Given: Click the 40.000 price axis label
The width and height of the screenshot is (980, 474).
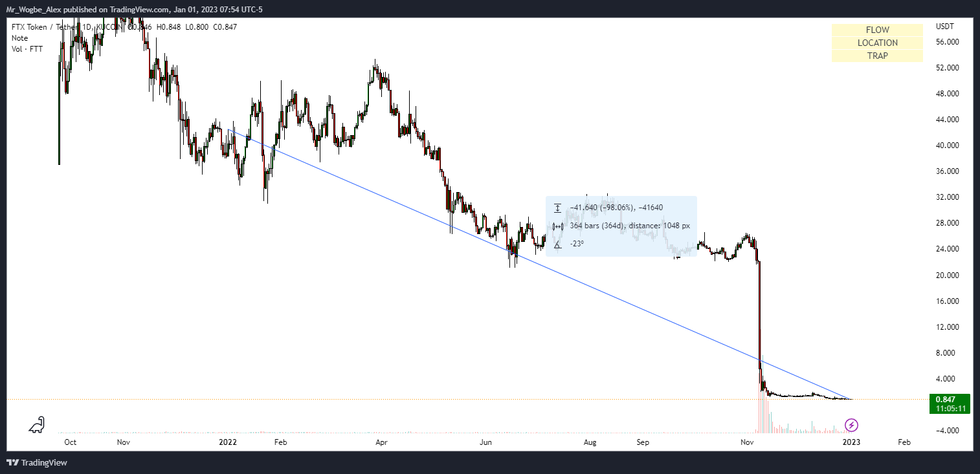Looking at the screenshot, I should tap(948, 145).
